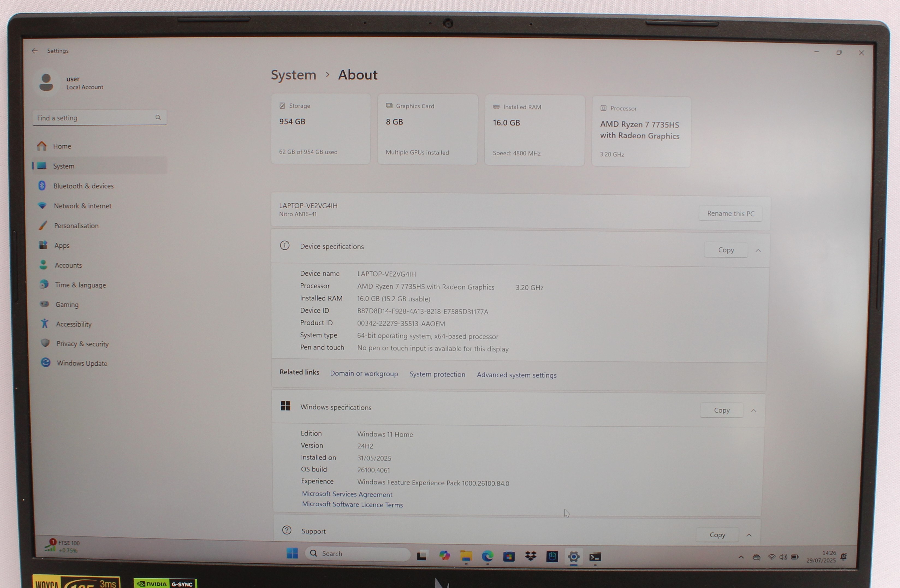Open Advanced system settings link
Image resolution: width=900 pixels, height=588 pixels.
point(516,375)
